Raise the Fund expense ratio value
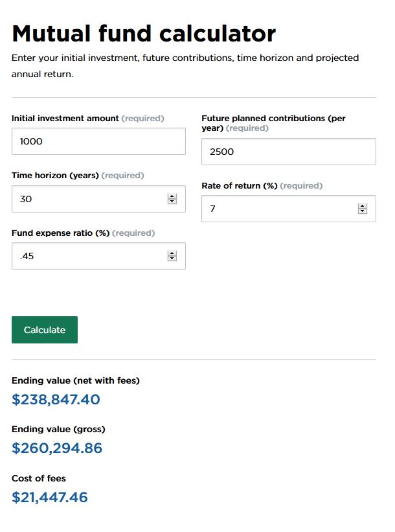Screen dimensions: 395x532 tap(172, 253)
